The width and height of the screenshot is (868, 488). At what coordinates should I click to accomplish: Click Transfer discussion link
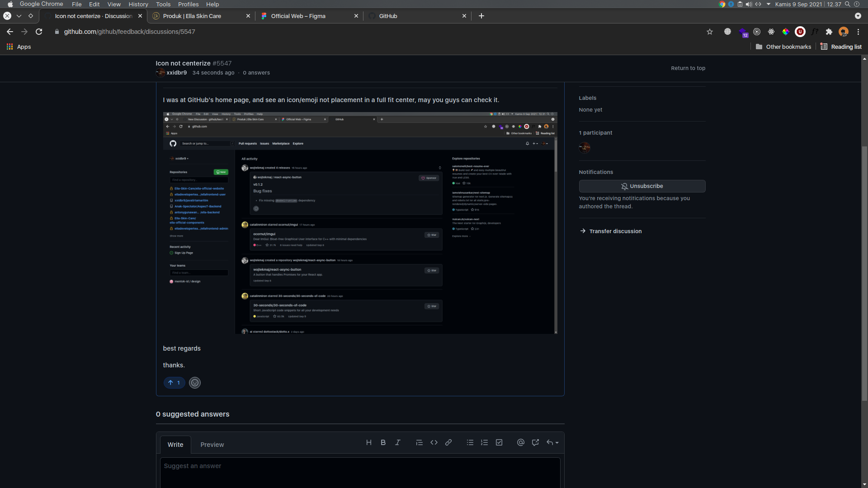(x=615, y=231)
